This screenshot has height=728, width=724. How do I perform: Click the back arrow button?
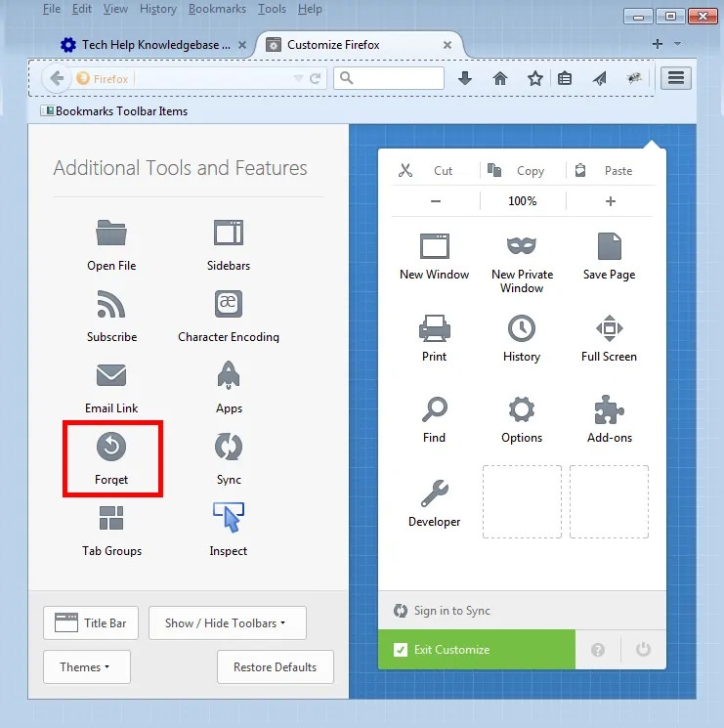[57, 78]
